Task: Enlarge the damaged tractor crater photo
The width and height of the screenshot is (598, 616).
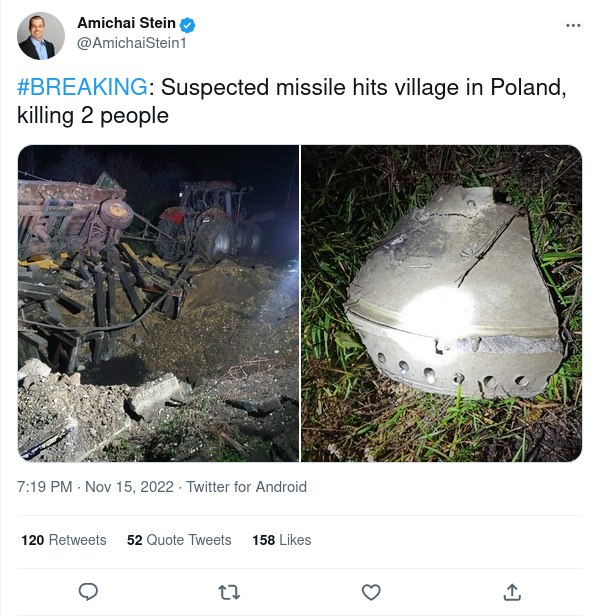Action: 158,303
